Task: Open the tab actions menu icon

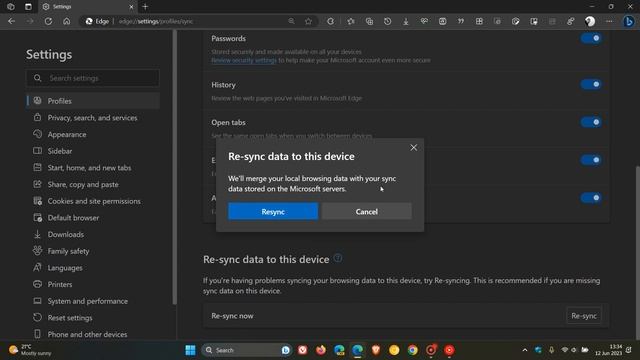Action: click(x=28, y=7)
